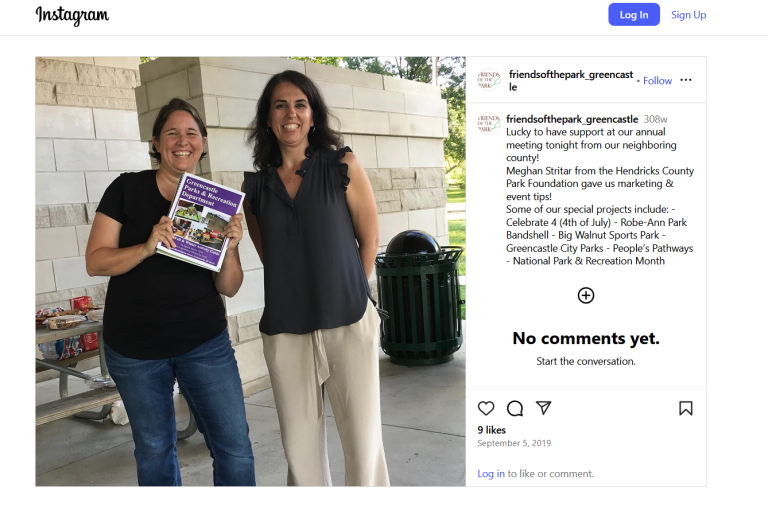Click the 308w timestamp
768x511 pixels.
[655, 119]
